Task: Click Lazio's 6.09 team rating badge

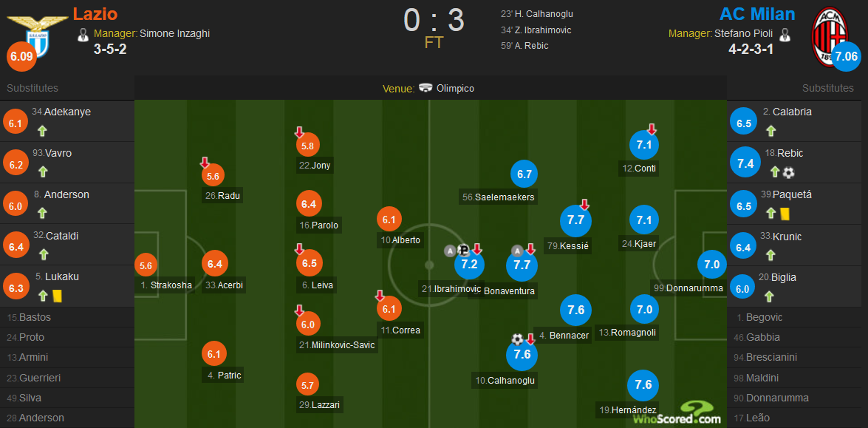Action: (21, 57)
